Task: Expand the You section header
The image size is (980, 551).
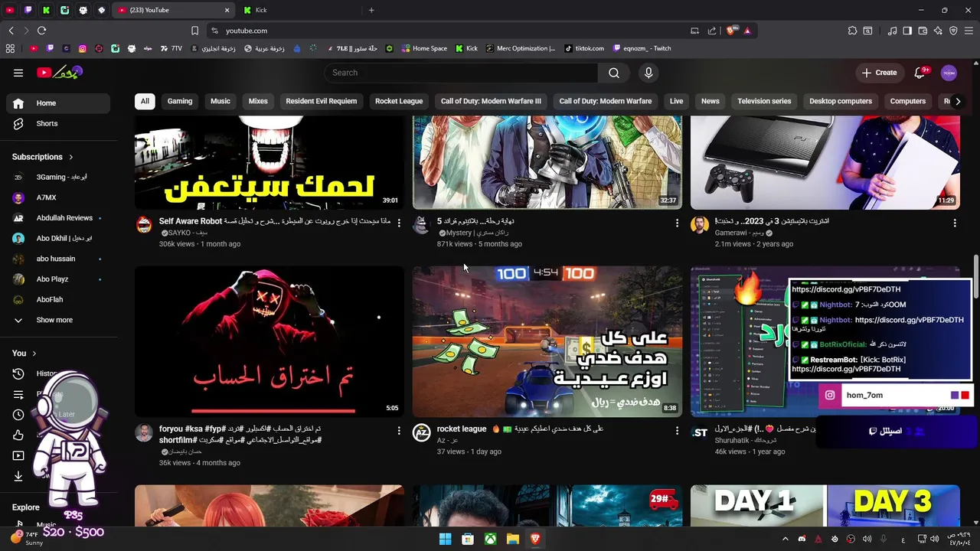Action: click(24, 353)
